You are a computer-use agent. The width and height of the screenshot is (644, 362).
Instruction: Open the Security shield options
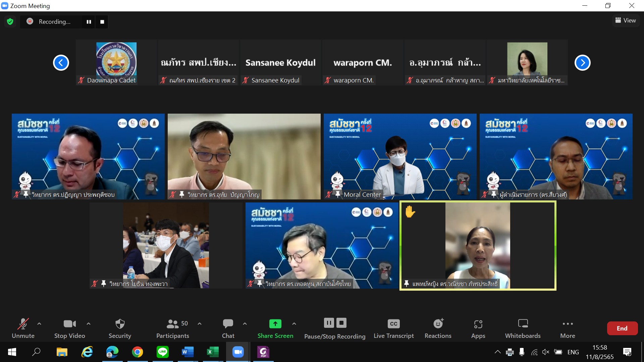tap(120, 328)
